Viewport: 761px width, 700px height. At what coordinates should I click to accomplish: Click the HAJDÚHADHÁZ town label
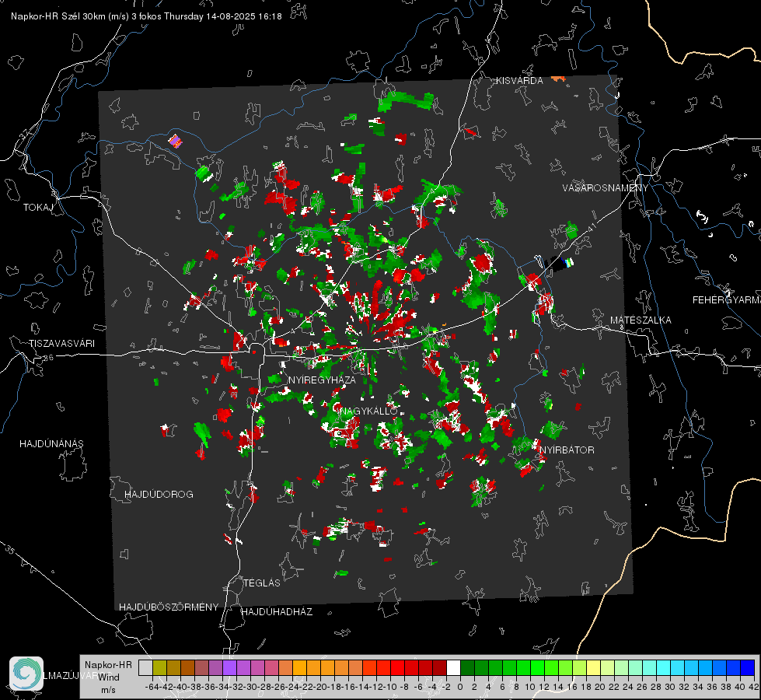277,612
